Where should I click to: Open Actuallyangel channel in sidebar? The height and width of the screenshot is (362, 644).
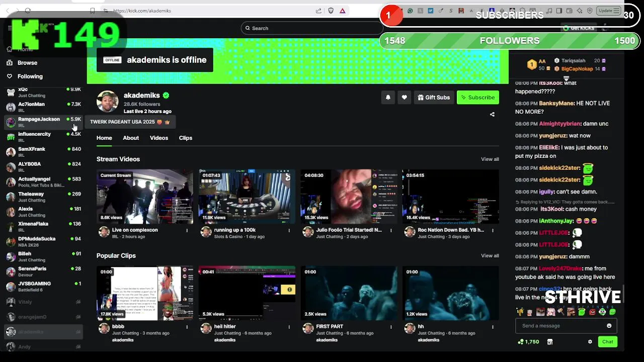(x=43, y=182)
